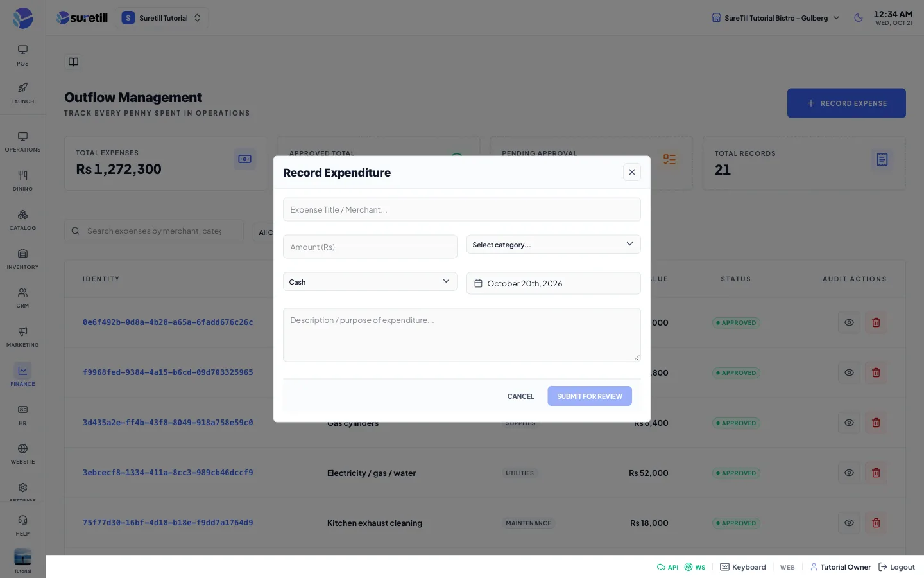This screenshot has width=924, height=578.
Task: View expense 0e6f492b eye icon
Action: point(849,322)
